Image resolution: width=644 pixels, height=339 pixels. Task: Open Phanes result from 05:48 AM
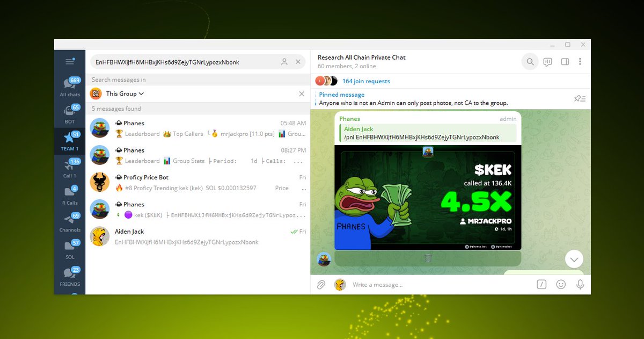point(198,128)
